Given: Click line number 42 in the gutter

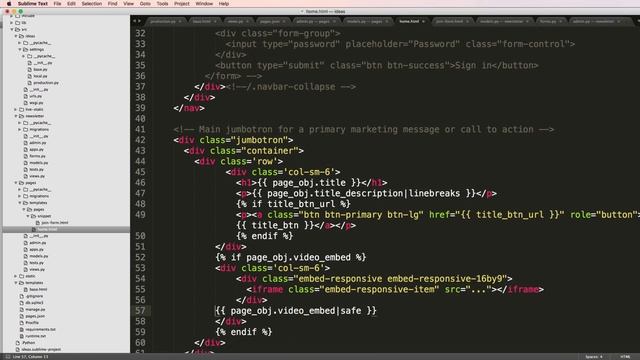Looking at the screenshot, I should (x=140, y=140).
